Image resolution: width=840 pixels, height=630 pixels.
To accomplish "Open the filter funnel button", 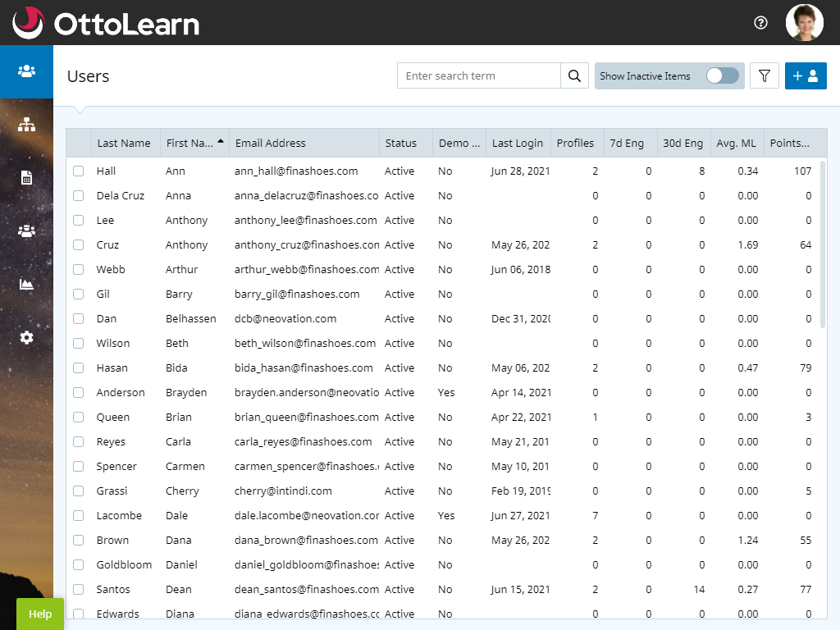I will click(765, 75).
